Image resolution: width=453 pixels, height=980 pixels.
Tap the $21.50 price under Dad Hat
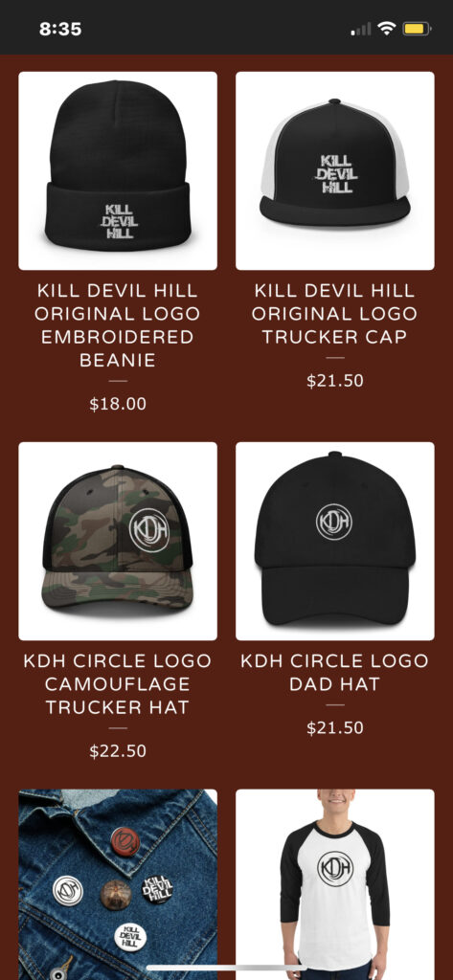[335, 728]
